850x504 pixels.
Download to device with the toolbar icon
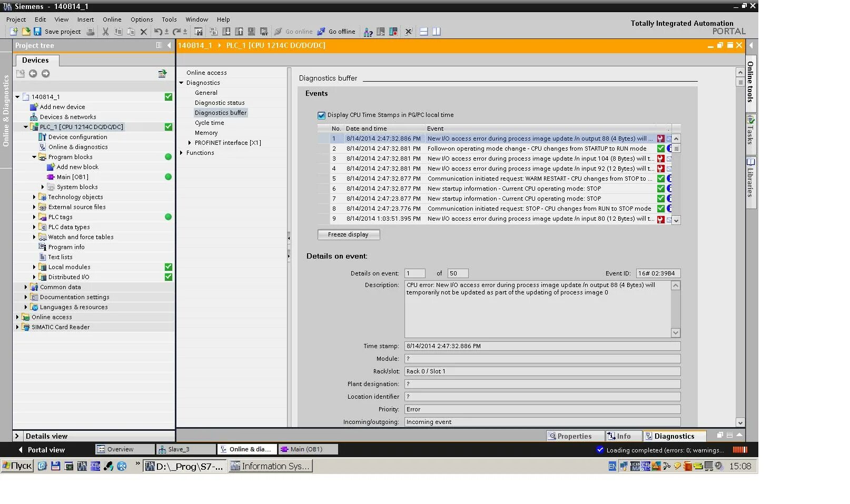[226, 32]
